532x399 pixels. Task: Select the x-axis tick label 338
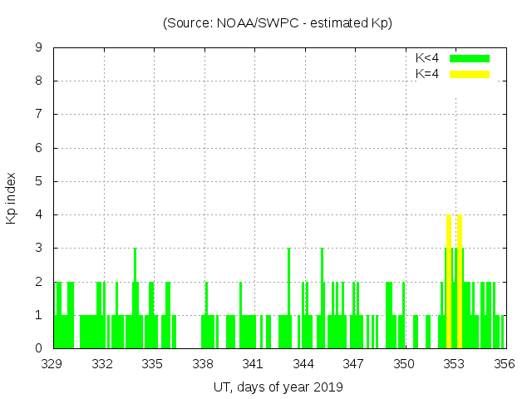point(203,364)
